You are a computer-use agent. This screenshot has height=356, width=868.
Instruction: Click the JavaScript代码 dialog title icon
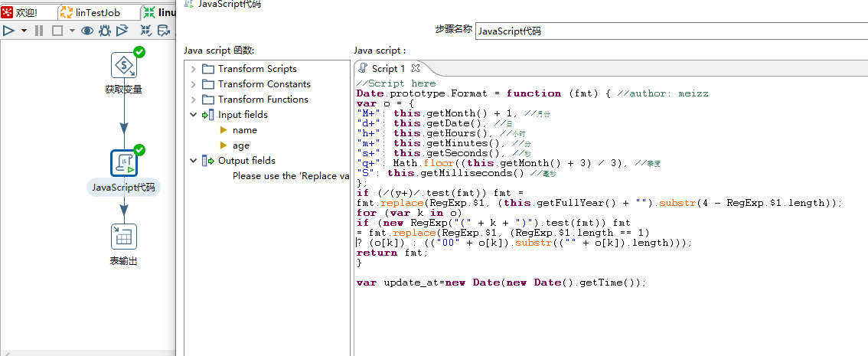point(188,4)
